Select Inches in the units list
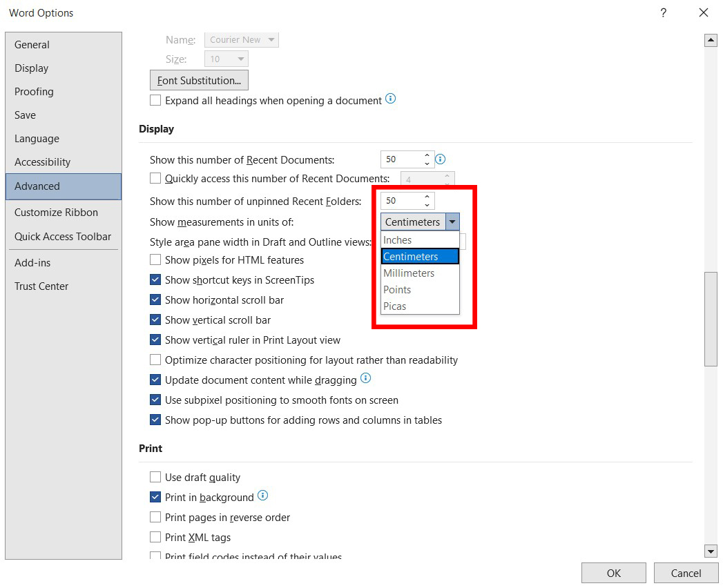723x588 pixels. coord(420,240)
